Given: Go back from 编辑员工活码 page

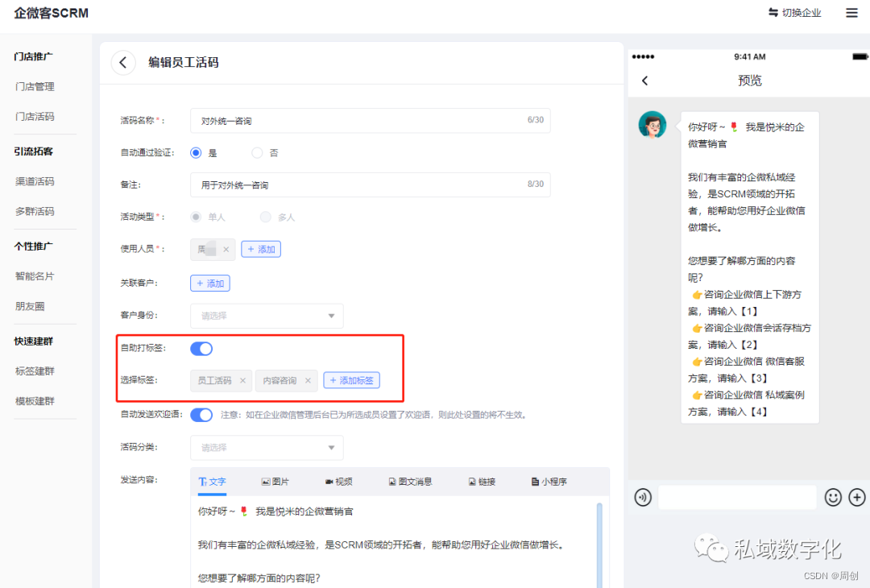Looking at the screenshot, I should click(123, 63).
